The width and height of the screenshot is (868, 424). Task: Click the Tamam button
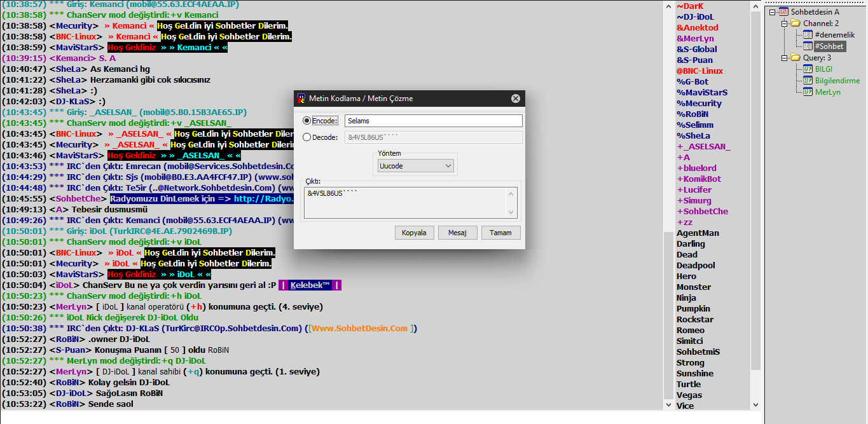(x=500, y=233)
